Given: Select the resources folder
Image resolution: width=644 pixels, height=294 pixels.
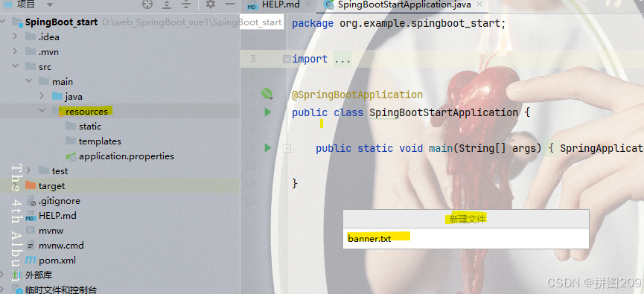Looking at the screenshot, I should pos(86,112).
